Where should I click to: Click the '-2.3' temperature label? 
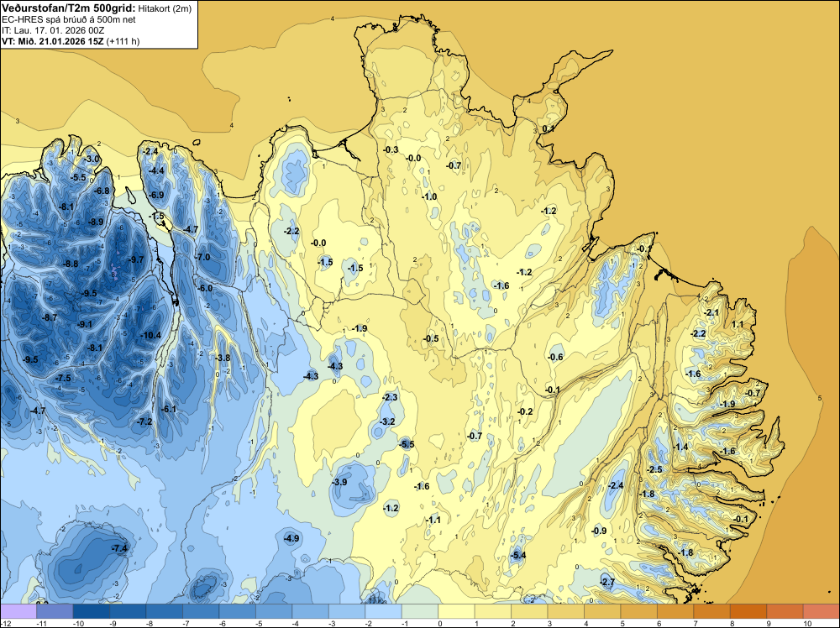(x=390, y=397)
